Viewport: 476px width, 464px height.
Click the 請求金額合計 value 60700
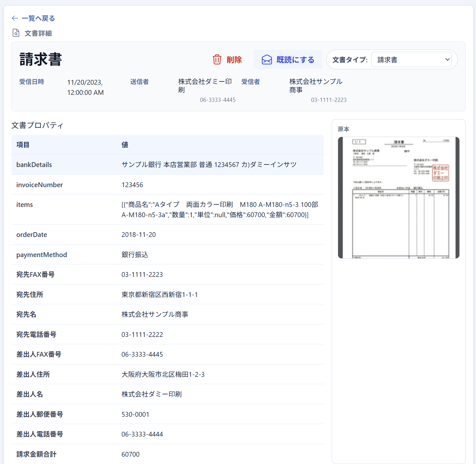(131, 454)
